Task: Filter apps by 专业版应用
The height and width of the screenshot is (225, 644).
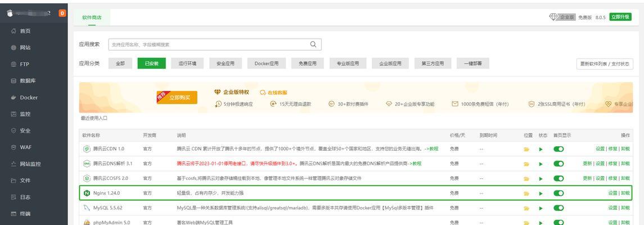Action: pyautogui.click(x=348, y=64)
